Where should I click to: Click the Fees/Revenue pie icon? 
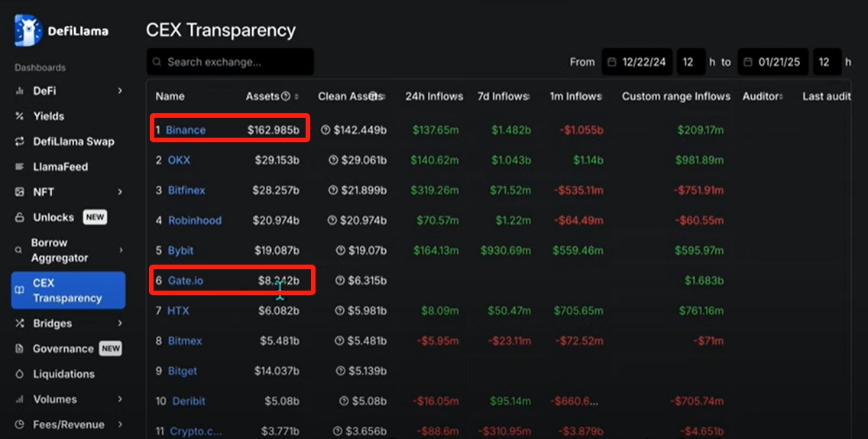(x=19, y=424)
